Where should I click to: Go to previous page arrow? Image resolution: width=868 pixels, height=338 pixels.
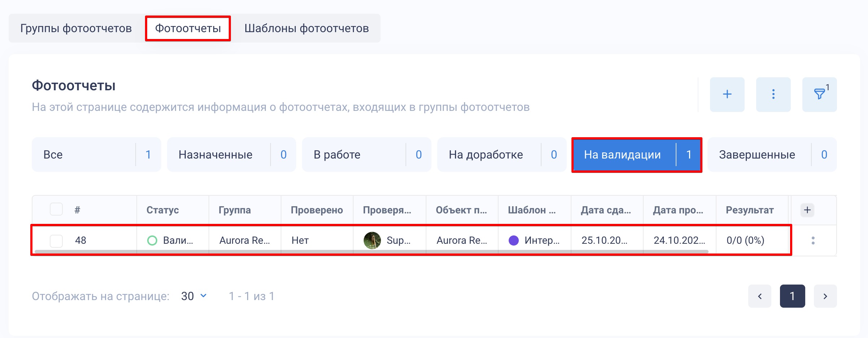click(x=759, y=296)
